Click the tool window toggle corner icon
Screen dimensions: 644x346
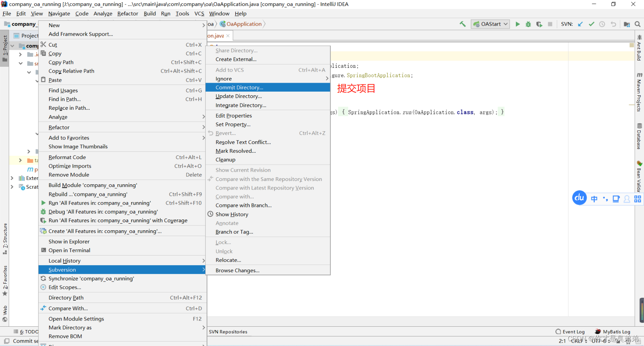[7, 341]
